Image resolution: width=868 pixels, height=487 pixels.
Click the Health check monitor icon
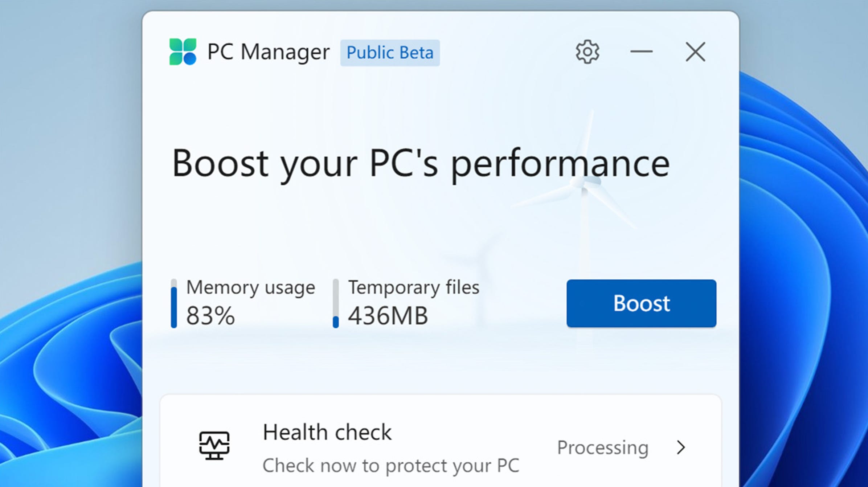pos(214,445)
